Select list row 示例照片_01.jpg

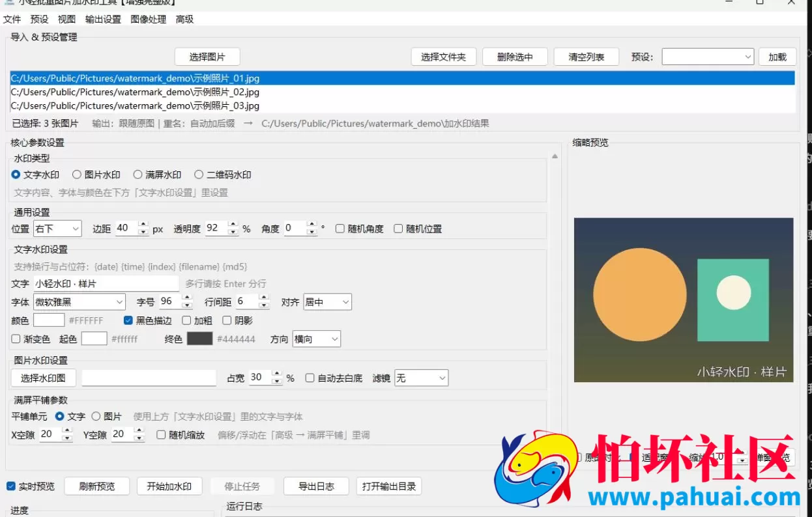coord(403,78)
